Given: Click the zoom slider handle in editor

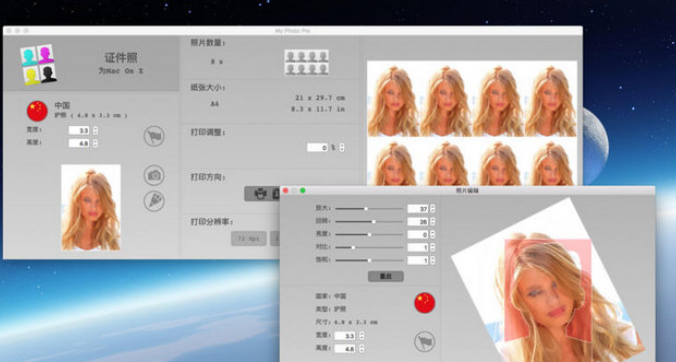Looking at the screenshot, I should (x=366, y=209).
